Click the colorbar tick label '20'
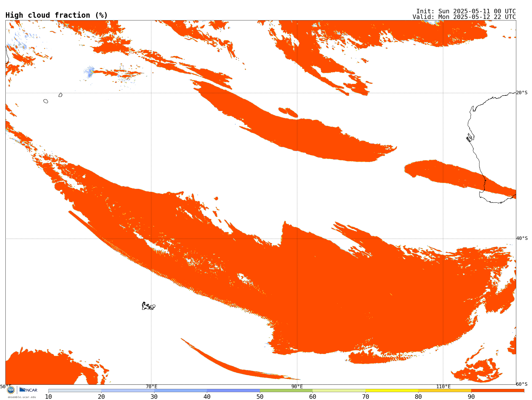This screenshot has width=532, height=400. pyautogui.click(x=101, y=397)
